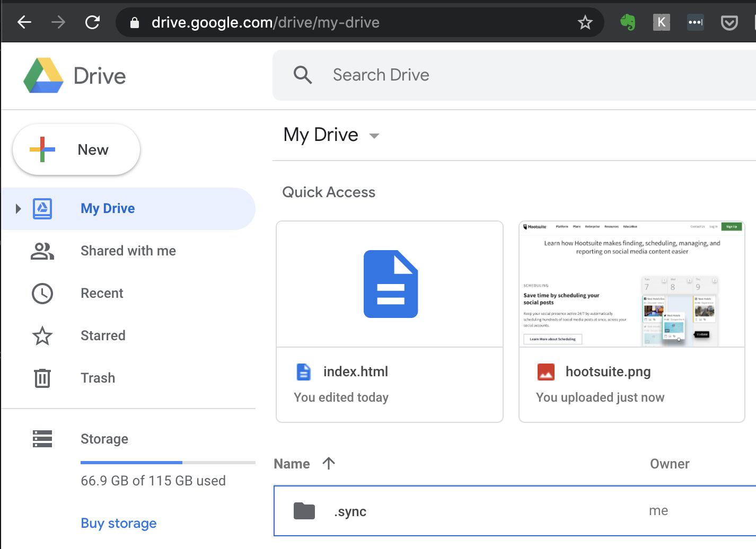
Task: Click the 'You edited today' caption
Action: (x=341, y=397)
